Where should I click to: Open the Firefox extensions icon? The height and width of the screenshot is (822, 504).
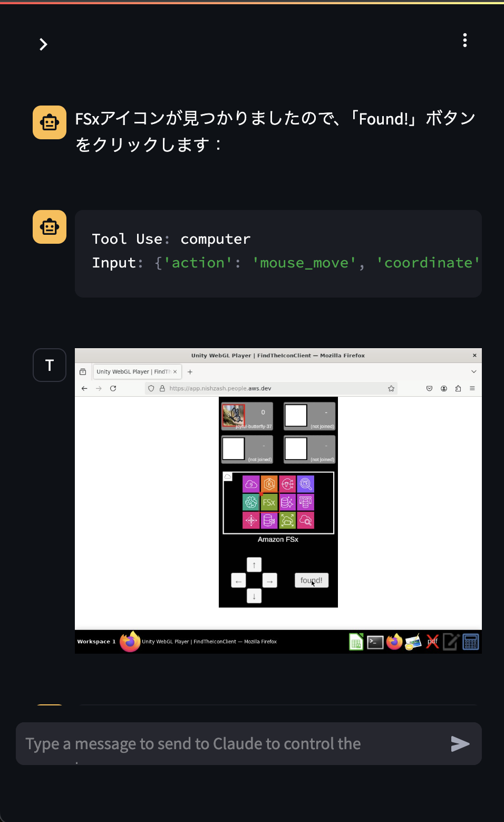tap(458, 388)
